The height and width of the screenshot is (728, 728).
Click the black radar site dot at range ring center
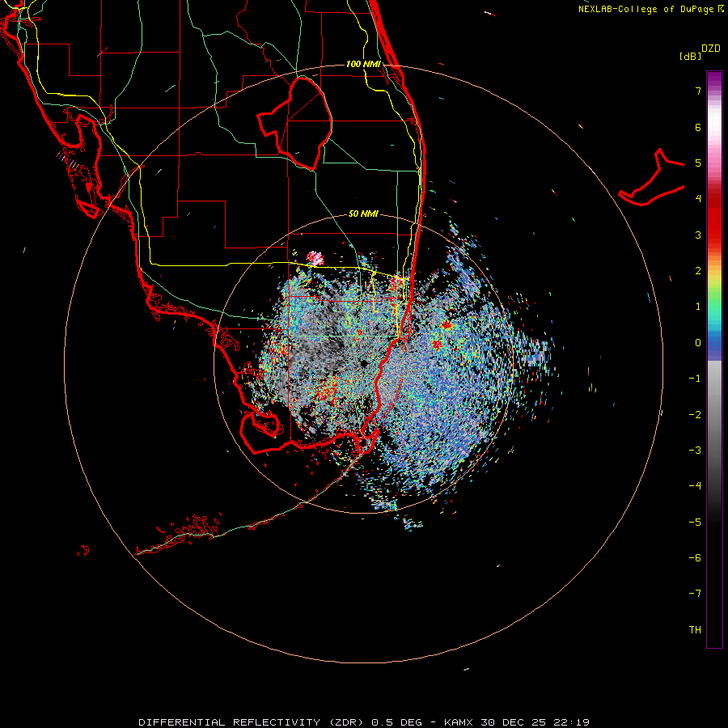364,363
